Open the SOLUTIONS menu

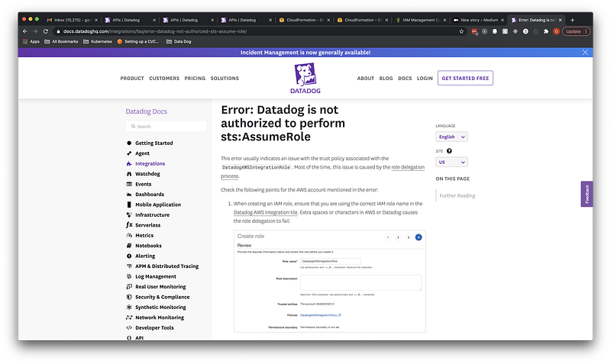pyautogui.click(x=225, y=79)
